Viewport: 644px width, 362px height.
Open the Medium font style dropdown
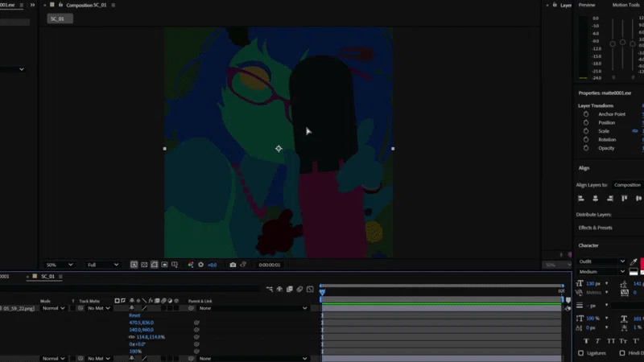601,272
